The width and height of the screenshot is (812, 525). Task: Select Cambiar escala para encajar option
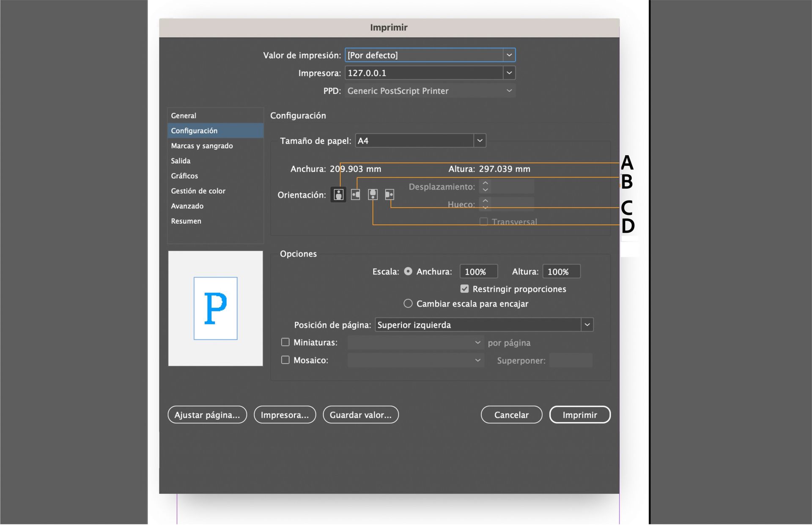[x=408, y=303]
